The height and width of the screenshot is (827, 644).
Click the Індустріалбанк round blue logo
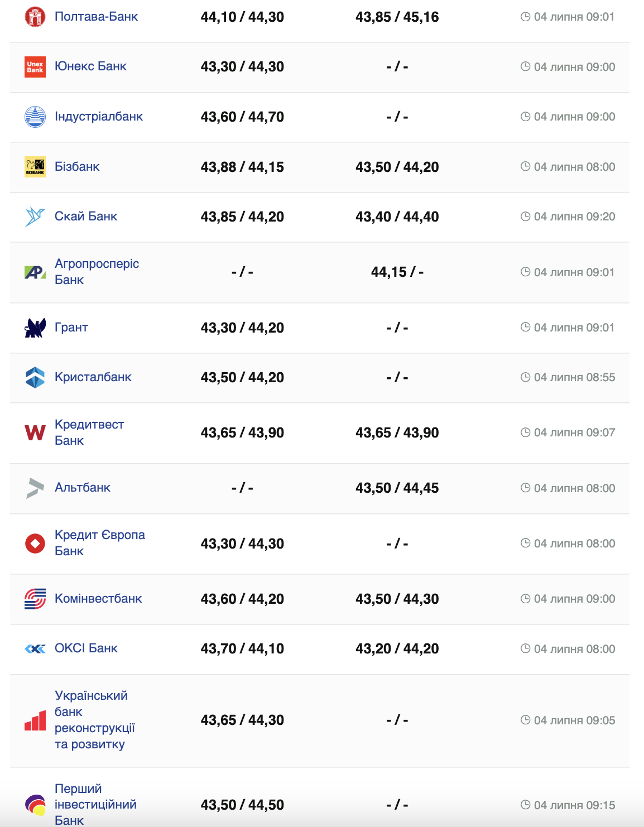[x=35, y=117]
